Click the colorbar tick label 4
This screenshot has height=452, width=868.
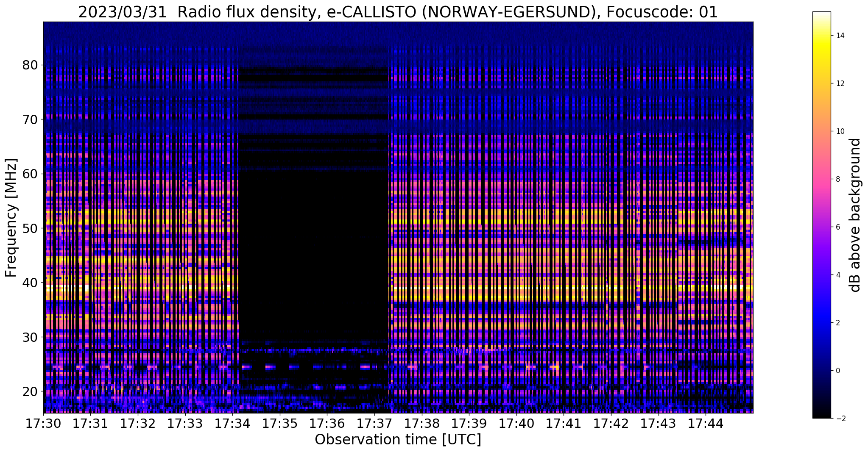837,275
